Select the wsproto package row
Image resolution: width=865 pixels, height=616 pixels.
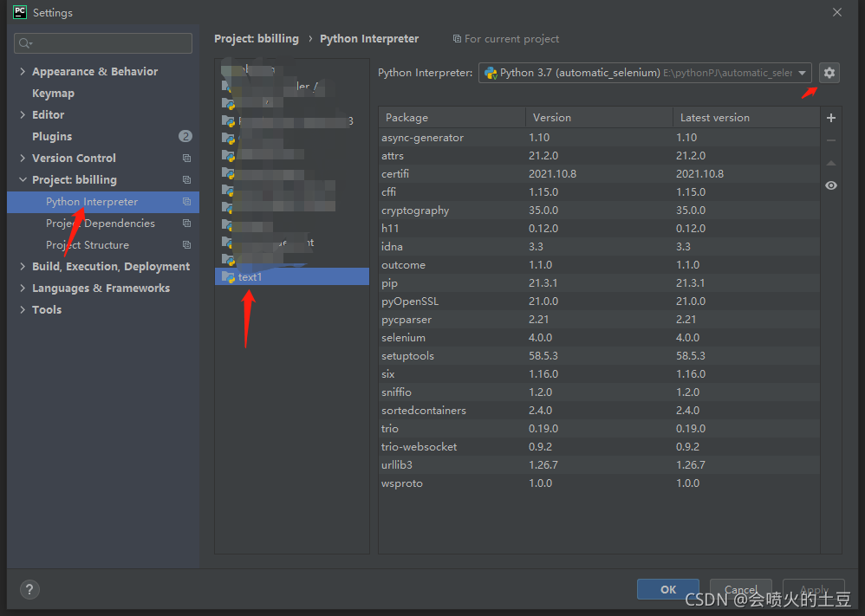(x=599, y=483)
